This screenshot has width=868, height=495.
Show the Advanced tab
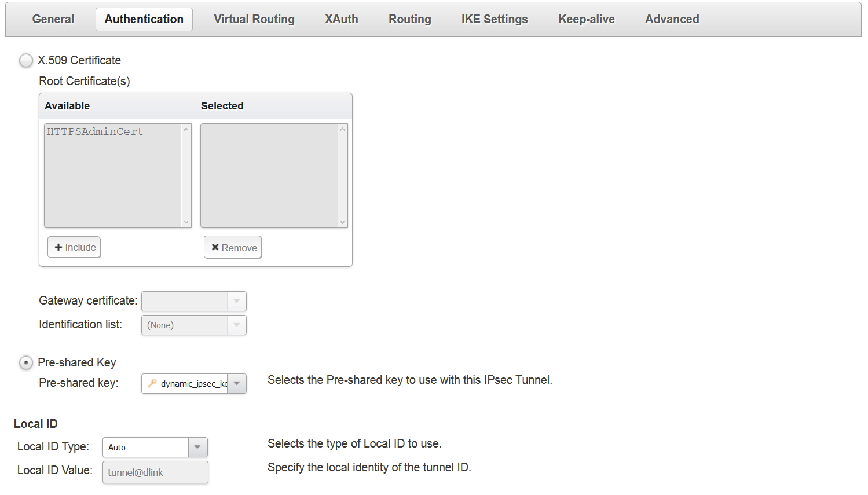[672, 19]
